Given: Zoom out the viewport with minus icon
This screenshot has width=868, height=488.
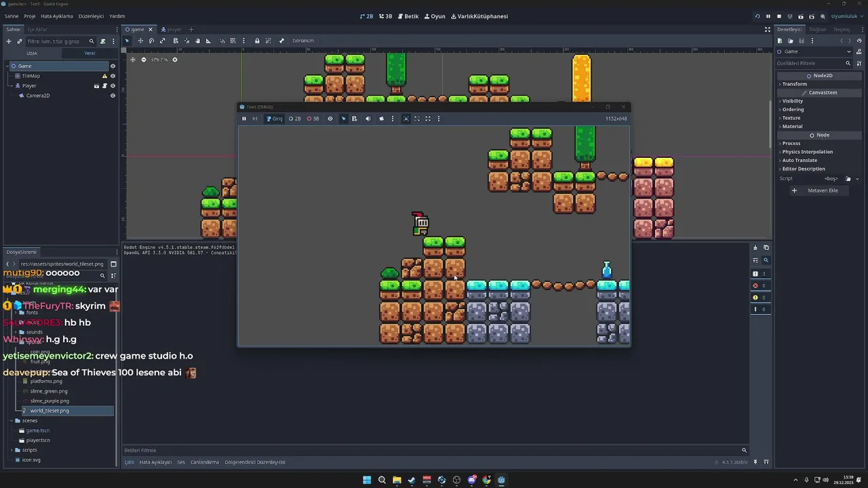Looking at the screenshot, I should (x=143, y=60).
